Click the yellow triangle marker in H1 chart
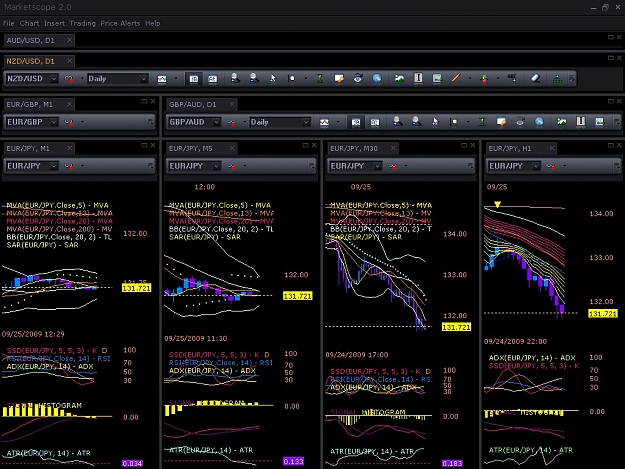The image size is (625, 469). (497, 204)
